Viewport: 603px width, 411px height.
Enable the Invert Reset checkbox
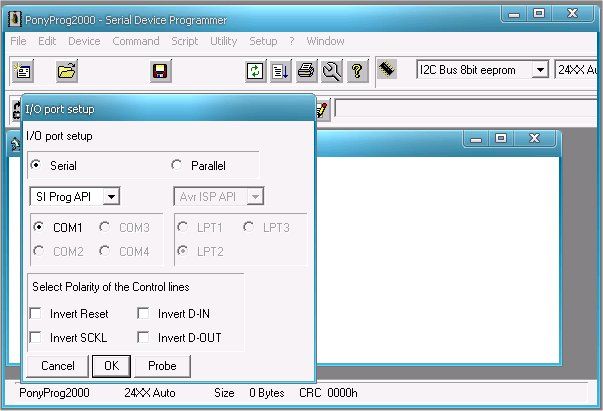[x=35, y=313]
